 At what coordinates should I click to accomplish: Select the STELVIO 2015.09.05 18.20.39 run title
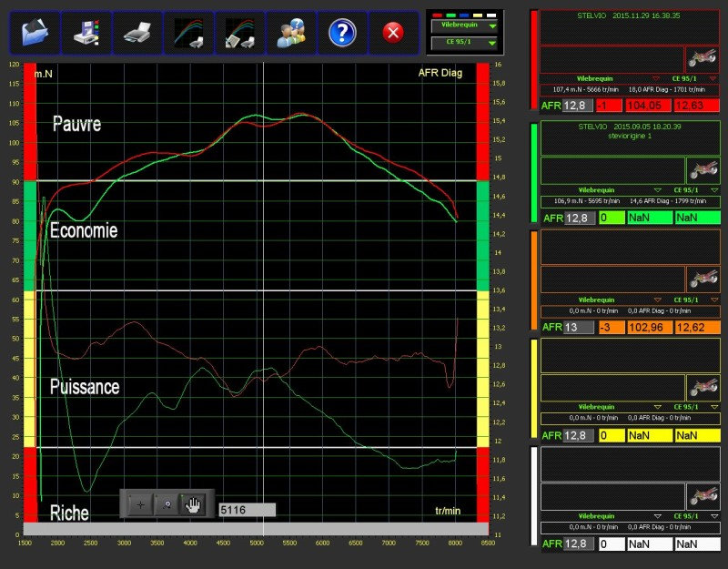point(630,127)
